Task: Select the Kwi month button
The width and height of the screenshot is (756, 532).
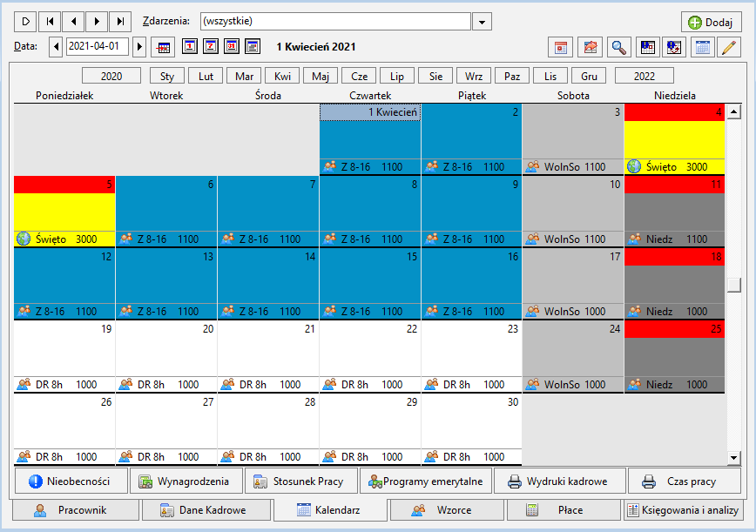Action: coord(282,76)
